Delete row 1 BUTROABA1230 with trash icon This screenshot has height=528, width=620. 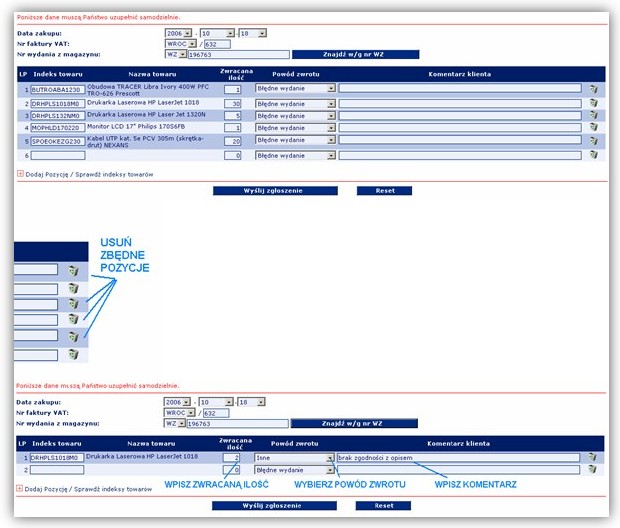pyautogui.click(x=594, y=89)
